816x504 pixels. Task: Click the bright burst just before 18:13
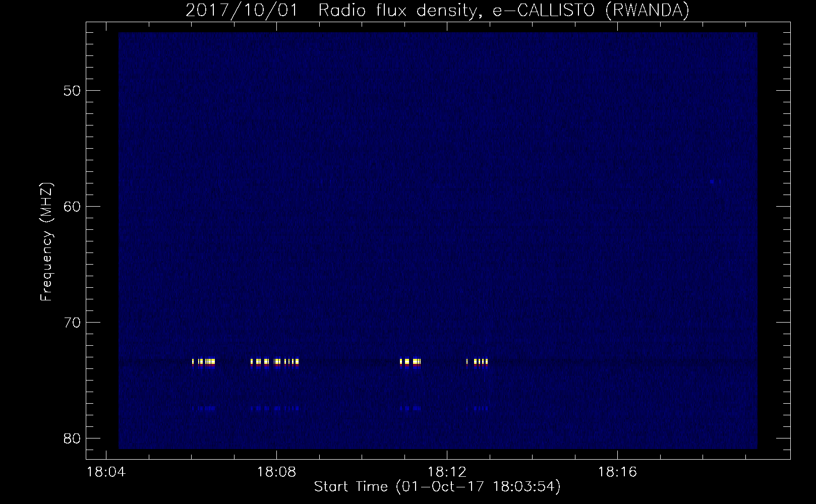pos(477,362)
